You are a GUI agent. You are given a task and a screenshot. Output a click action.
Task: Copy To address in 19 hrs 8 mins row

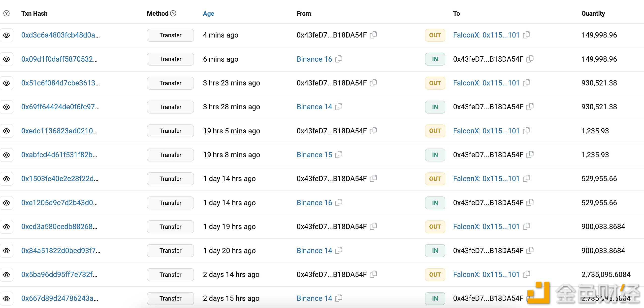click(x=530, y=154)
